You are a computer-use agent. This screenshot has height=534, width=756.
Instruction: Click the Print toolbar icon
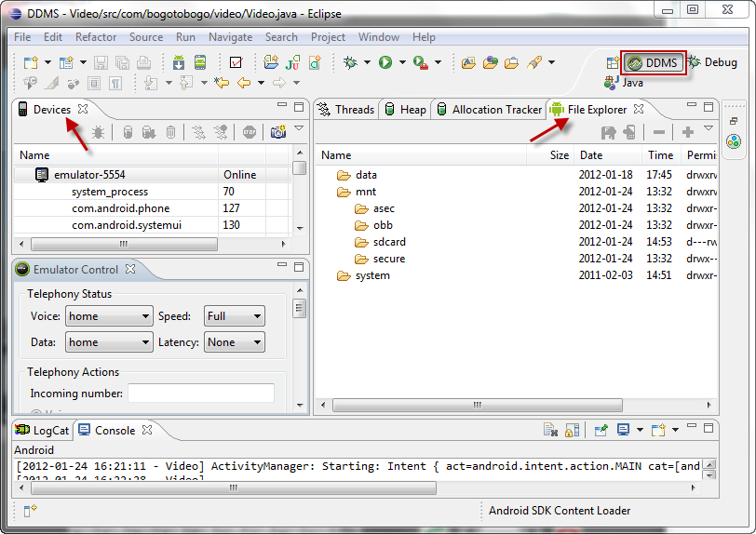pos(143,62)
